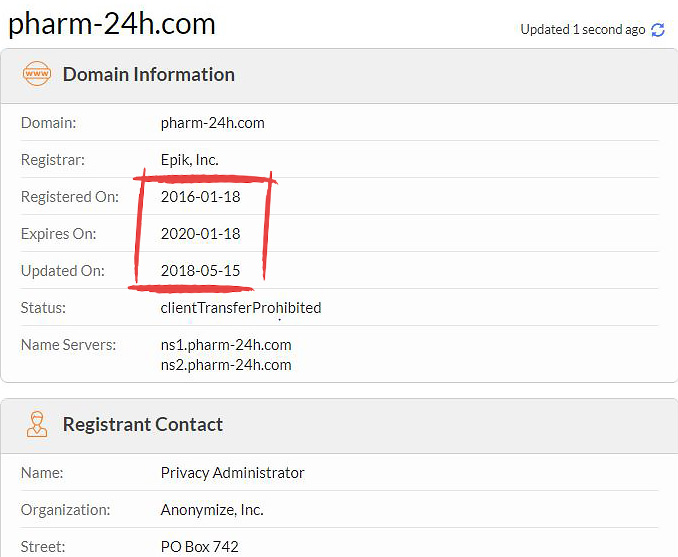Click organization value Anonymize, Inc.
The image size is (678, 557).
coord(212,510)
